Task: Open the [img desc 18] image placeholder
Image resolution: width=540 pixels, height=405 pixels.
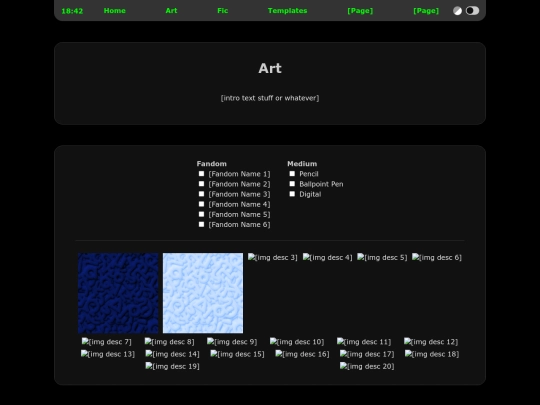Action: [432, 354]
